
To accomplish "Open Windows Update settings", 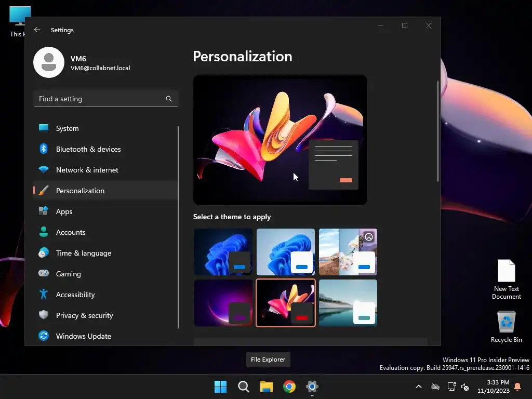I will pos(106,336).
